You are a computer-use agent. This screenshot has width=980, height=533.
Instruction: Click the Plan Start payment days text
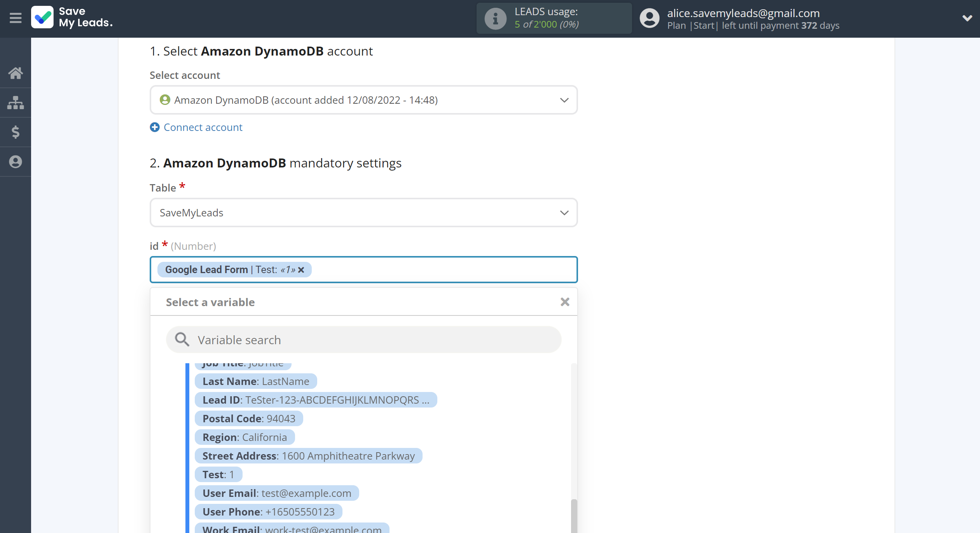tap(753, 26)
